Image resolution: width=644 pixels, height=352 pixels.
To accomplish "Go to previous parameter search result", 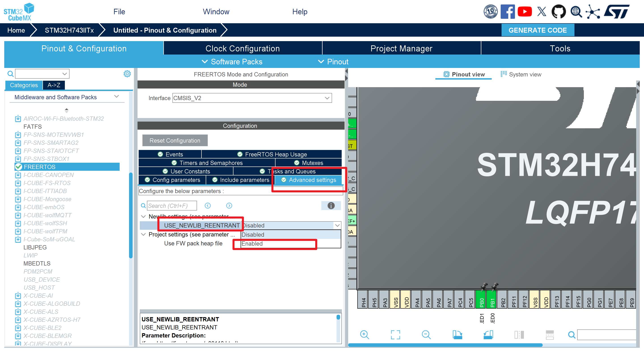I will 208,206.
